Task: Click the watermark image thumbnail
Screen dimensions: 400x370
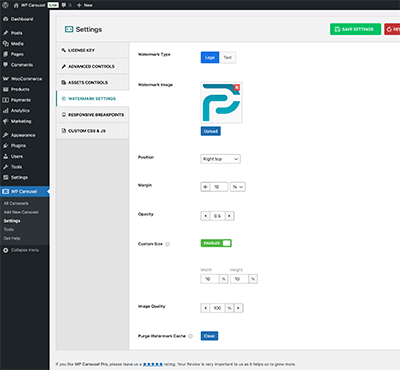Action: [221, 103]
